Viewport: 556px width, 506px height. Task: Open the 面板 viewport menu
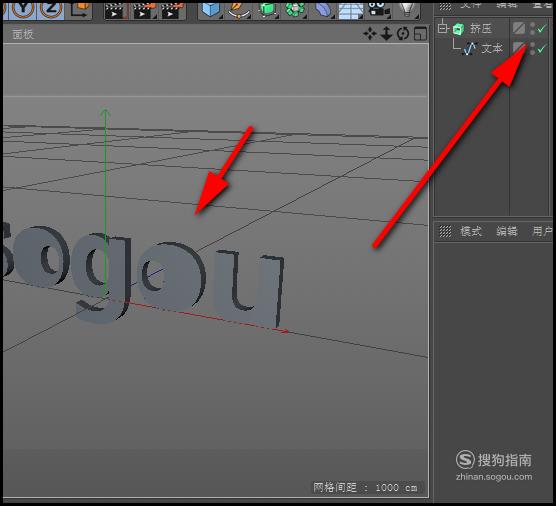23,34
